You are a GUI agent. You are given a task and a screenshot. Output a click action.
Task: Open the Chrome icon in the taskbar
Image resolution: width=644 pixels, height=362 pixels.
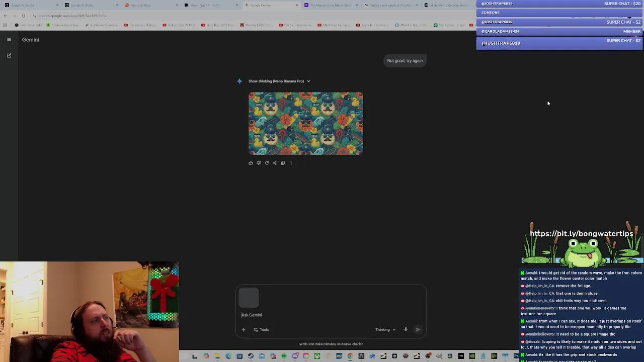pyautogui.click(x=350, y=356)
